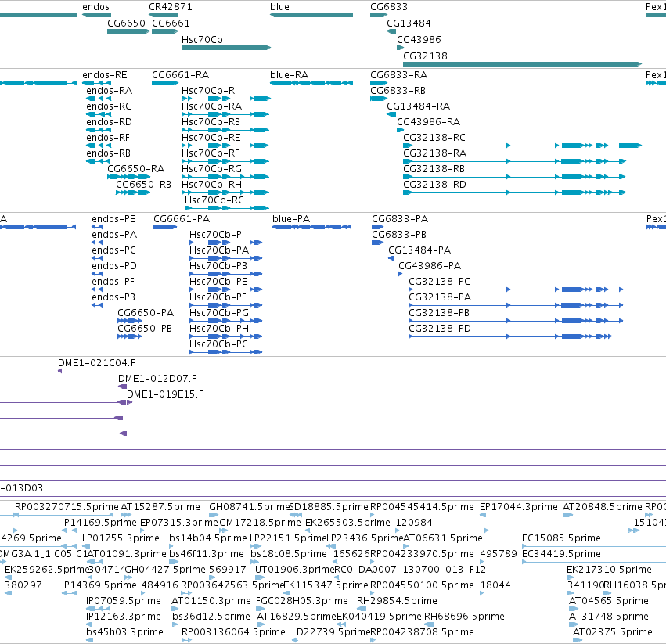Click protein CG6833-PA
Image resolution: width=666 pixels, height=644 pixels.
click(400, 219)
